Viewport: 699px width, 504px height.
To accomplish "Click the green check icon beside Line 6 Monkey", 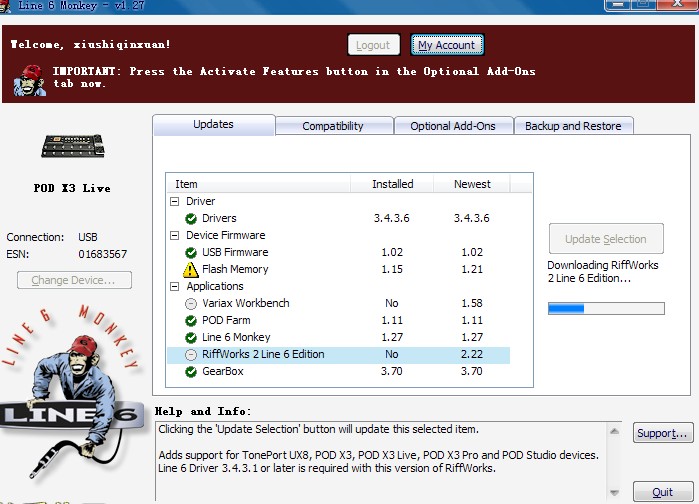I will click(x=191, y=337).
